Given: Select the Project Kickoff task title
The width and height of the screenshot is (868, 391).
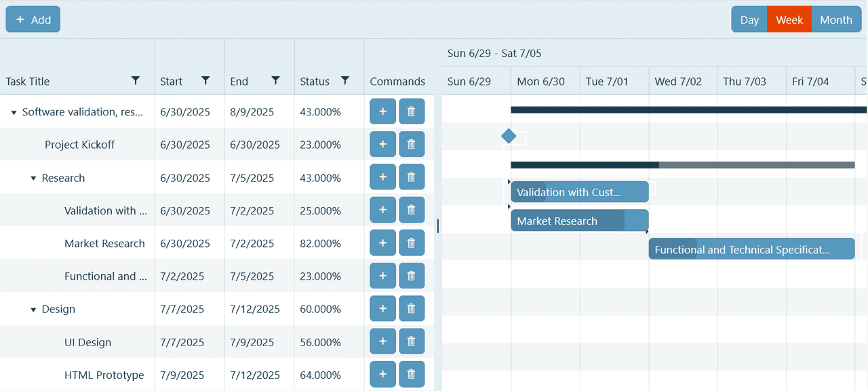Looking at the screenshot, I should tap(79, 145).
